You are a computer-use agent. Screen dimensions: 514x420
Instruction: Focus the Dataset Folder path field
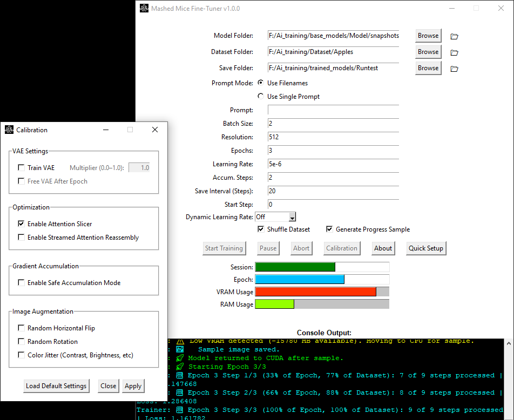[333, 52]
